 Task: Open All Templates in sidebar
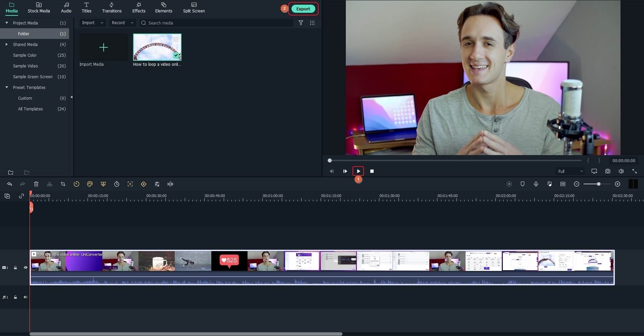click(x=35, y=109)
